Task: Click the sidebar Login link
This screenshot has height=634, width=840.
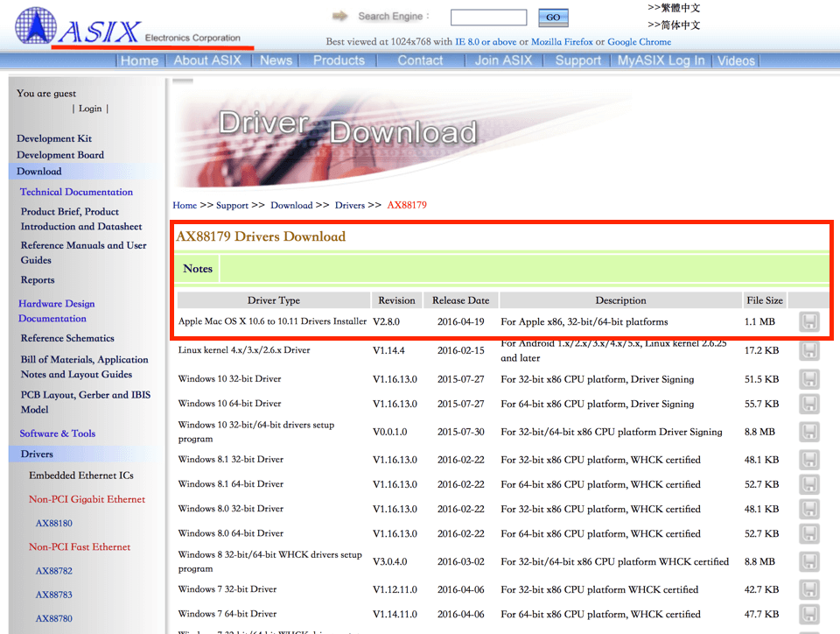Action: point(90,109)
